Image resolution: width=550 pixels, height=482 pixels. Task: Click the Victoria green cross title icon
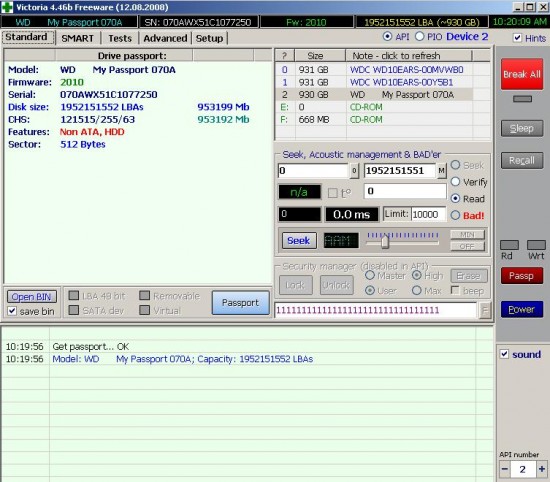(x=7, y=7)
